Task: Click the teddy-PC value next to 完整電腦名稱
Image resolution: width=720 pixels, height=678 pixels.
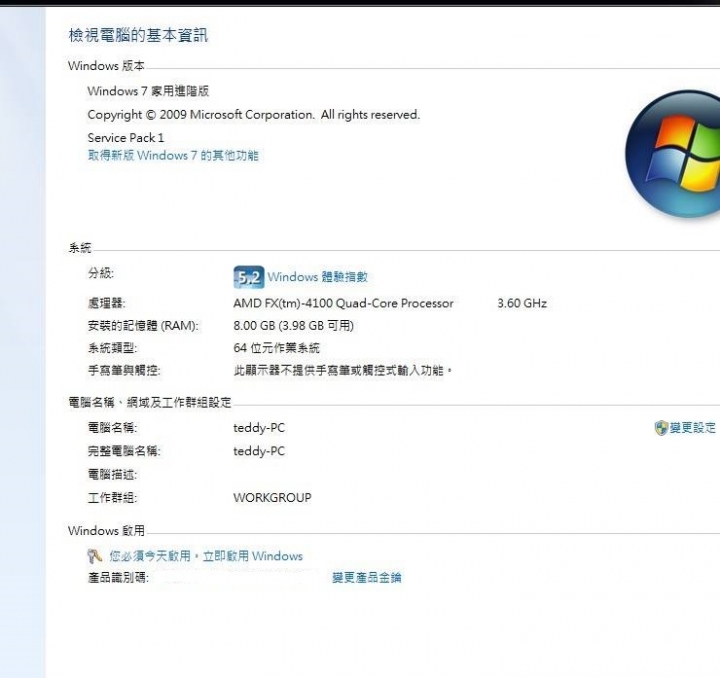Action: pos(259,451)
